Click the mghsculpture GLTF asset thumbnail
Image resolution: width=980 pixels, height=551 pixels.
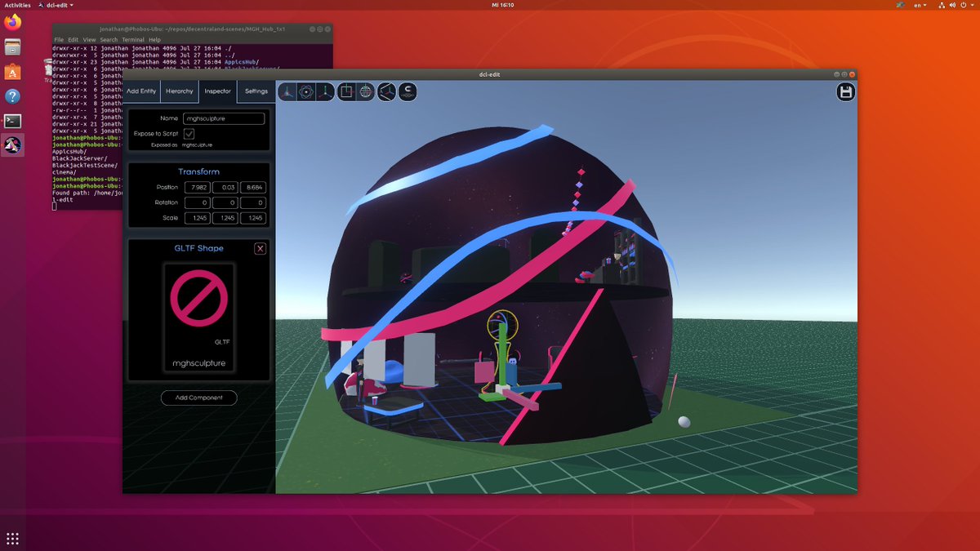[x=199, y=317]
